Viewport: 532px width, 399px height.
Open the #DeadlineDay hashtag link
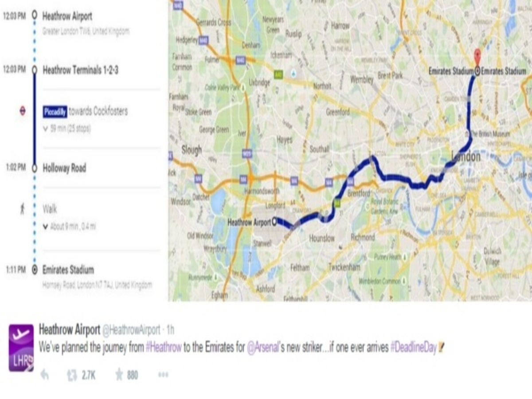tap(413, 347)
